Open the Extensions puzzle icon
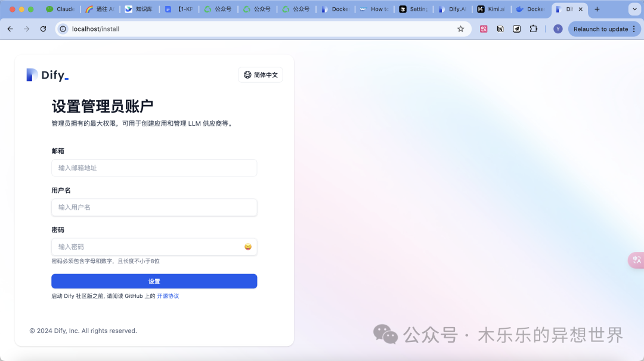644x361 pixels. point(534,29)
